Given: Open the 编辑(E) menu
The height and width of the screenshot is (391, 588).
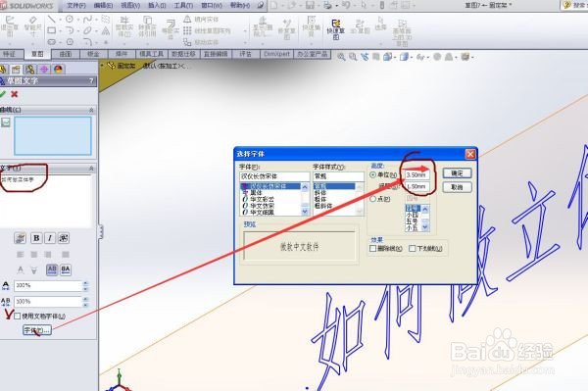Looking at the screenshot, I should coord(103,5).
